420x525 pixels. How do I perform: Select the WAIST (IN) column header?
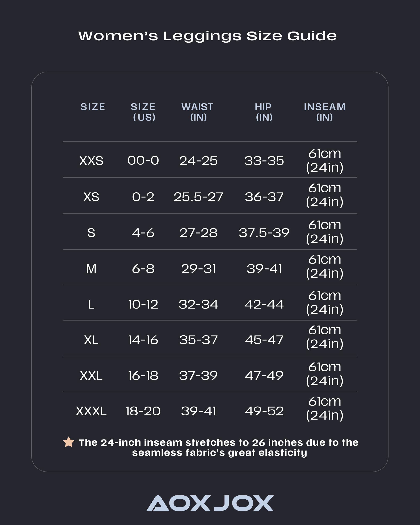198,112
